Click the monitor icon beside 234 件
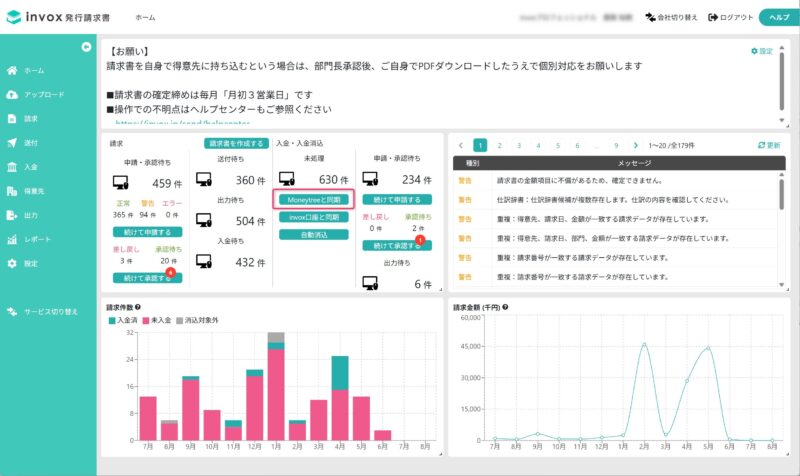 370,179
